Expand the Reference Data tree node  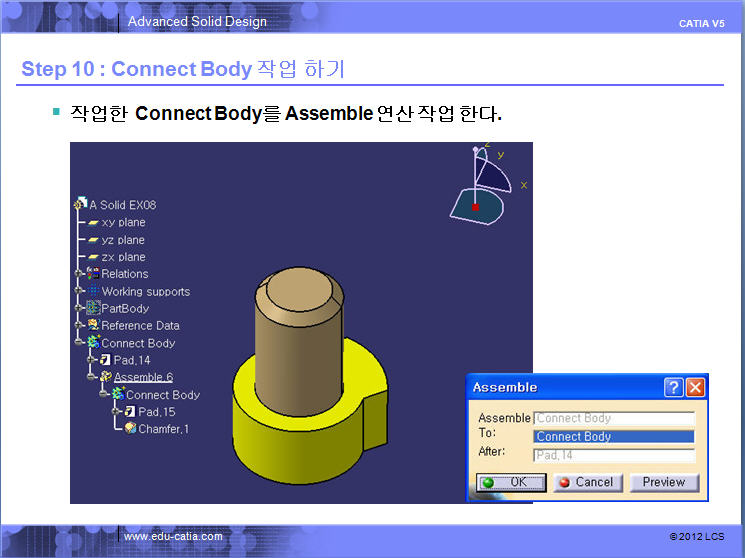point(79,326)
